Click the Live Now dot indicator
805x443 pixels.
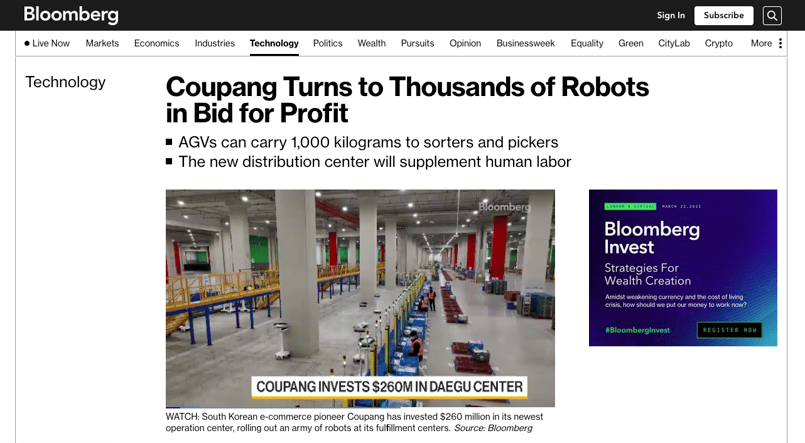[x=27, y=44]
